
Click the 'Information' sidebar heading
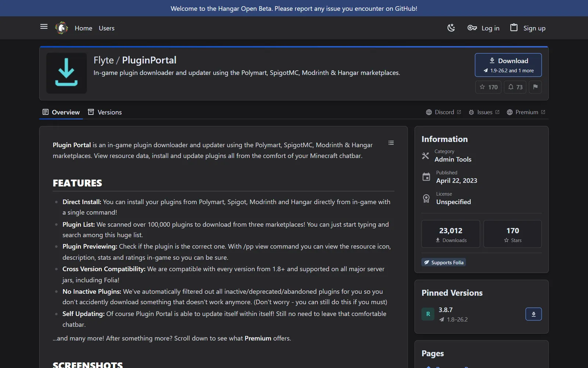445,139
